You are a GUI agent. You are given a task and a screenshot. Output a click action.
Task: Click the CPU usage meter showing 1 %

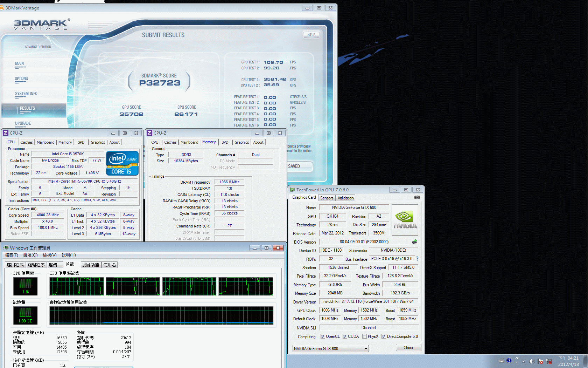25,286
